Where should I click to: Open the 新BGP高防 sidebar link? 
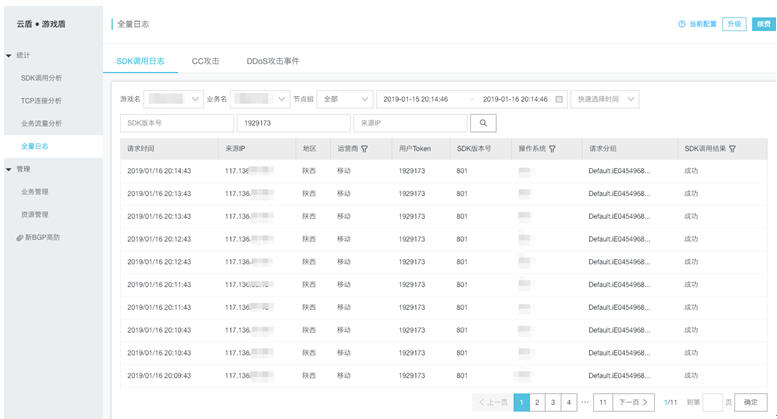click(x=43, y=237)
